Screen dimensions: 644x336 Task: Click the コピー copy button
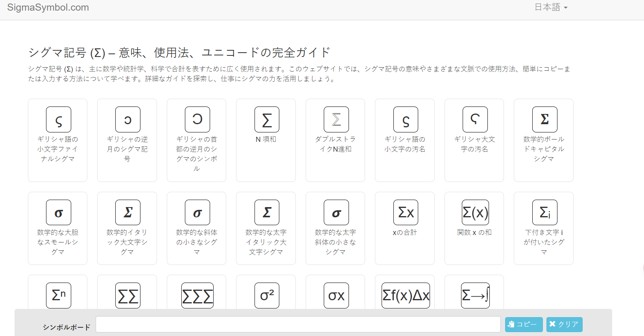coord(524,325)
